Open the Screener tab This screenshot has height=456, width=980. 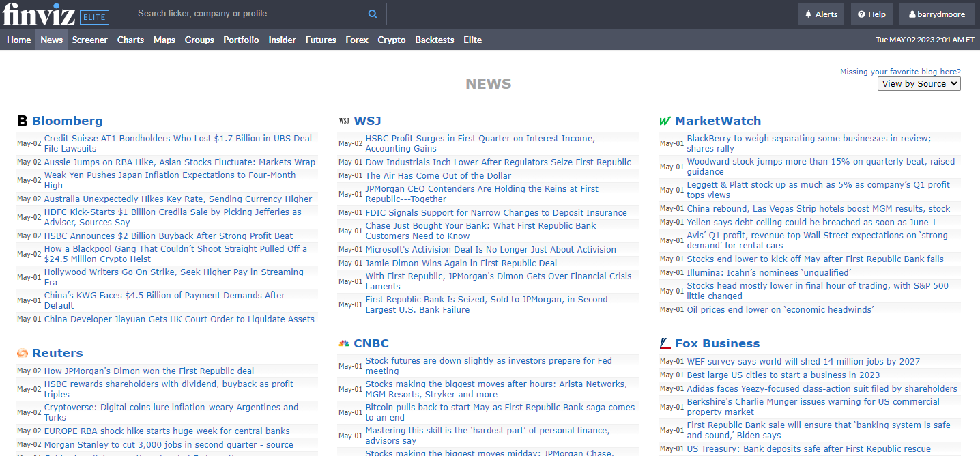90,40
